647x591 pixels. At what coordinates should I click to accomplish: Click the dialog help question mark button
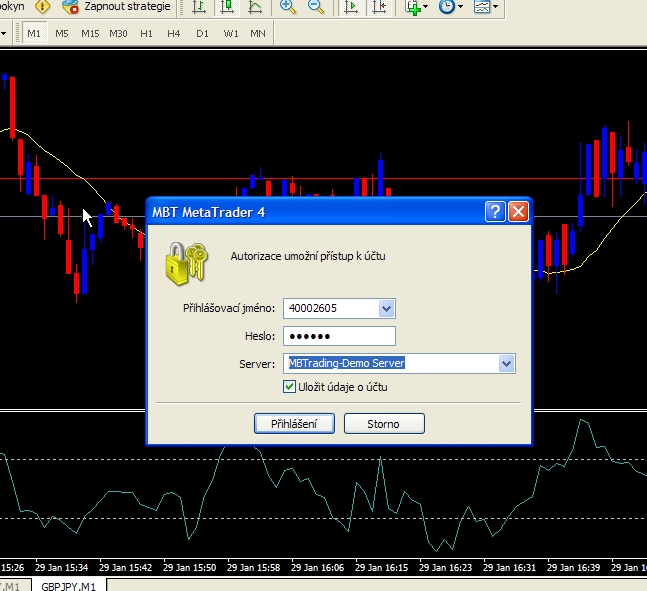(495, 212)
